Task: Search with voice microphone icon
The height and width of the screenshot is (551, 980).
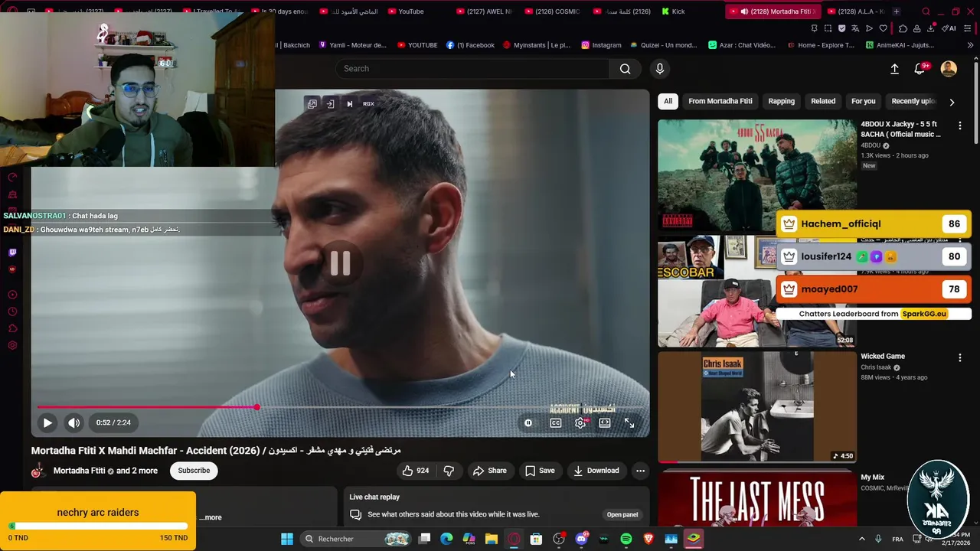Action: pyautogui.click(x=660, y=69)
